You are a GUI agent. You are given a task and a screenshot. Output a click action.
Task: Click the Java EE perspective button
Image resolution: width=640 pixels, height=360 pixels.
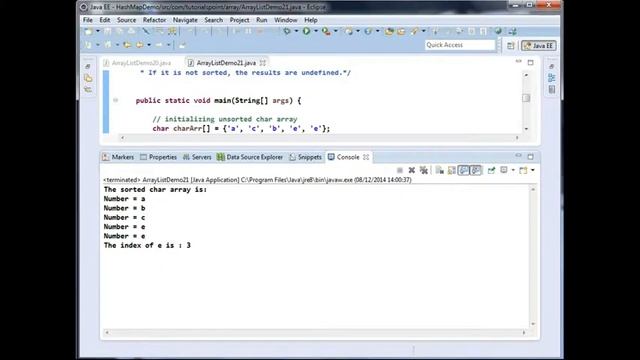pyautogui.click(x=539, y=46)
